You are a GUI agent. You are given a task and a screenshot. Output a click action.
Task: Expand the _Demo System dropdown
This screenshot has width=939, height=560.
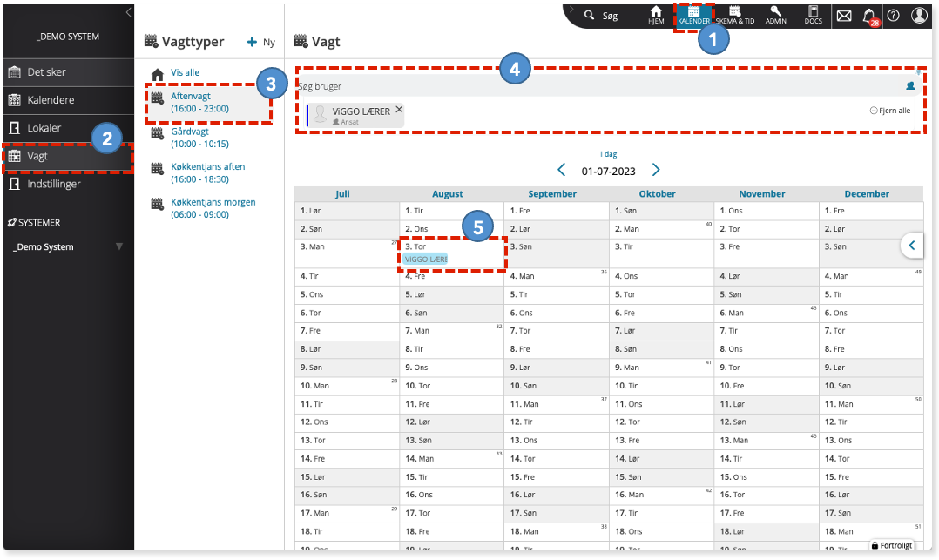click(x=119, y=246)
